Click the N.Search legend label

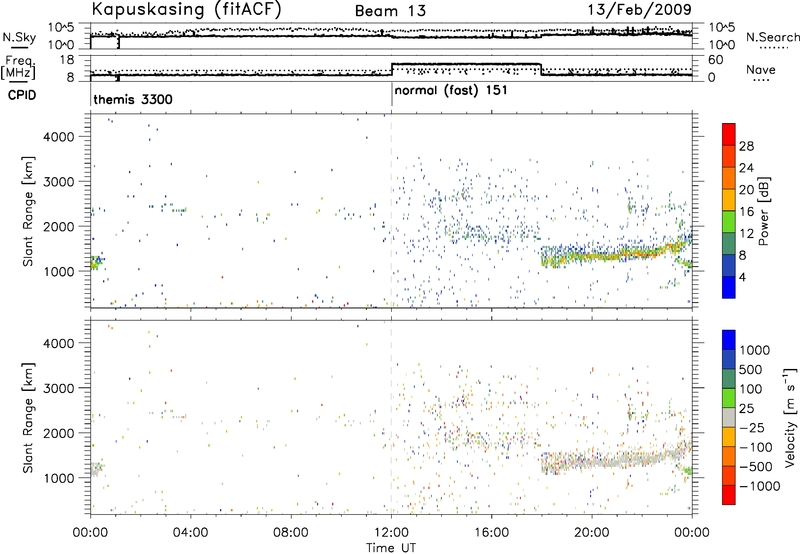pyautogui.click(x=772, y=37)
